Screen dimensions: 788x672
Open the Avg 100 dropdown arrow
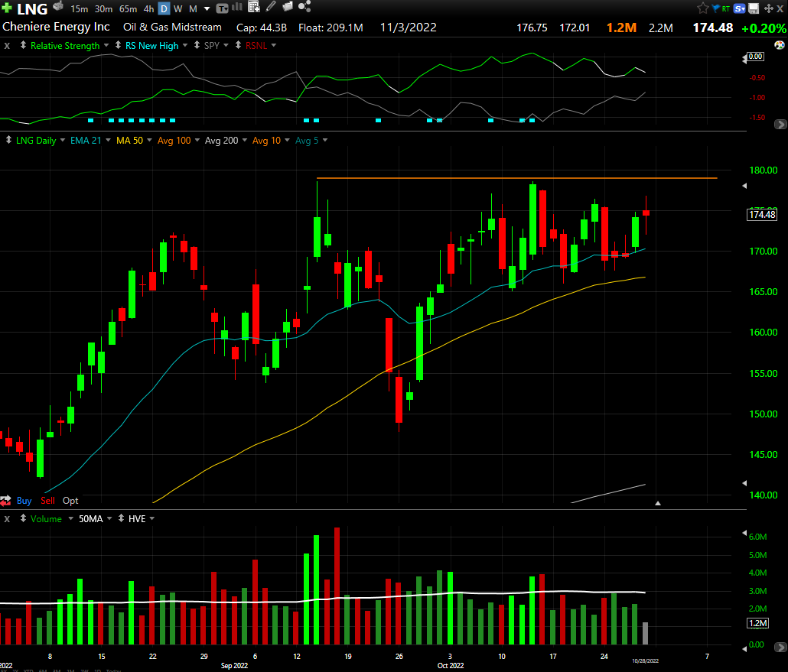[197, 140]
